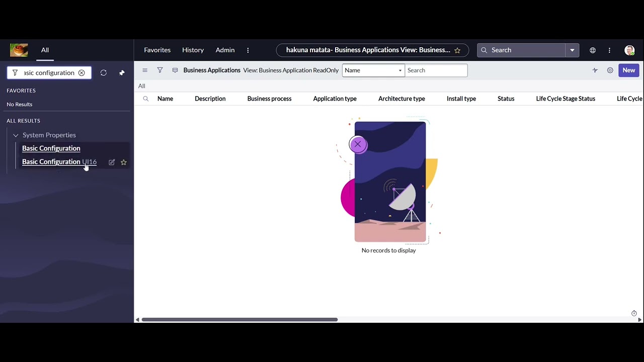Sort by the Description column header
Screen dimensions: 644x362
point(210,99)
